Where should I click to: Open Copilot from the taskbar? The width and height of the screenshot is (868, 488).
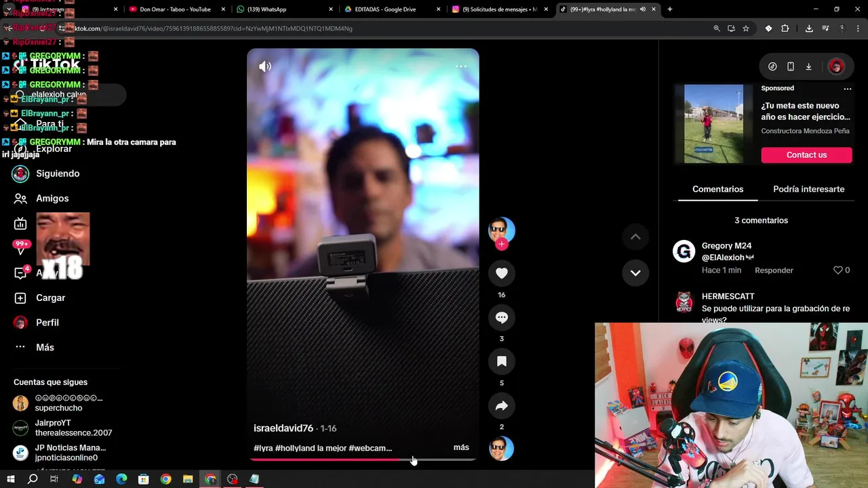(77, 479)
